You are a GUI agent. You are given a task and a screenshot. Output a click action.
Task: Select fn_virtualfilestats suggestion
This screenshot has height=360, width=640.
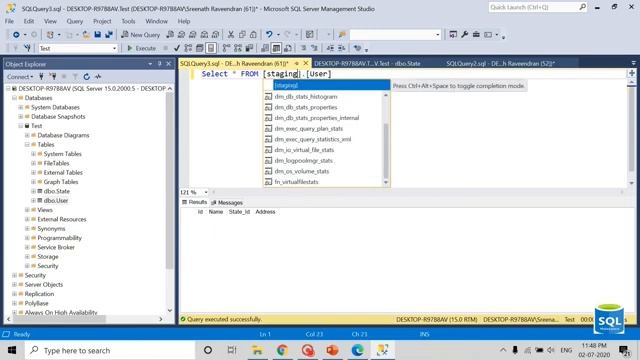pyautogui.click(x=296, y=182)
